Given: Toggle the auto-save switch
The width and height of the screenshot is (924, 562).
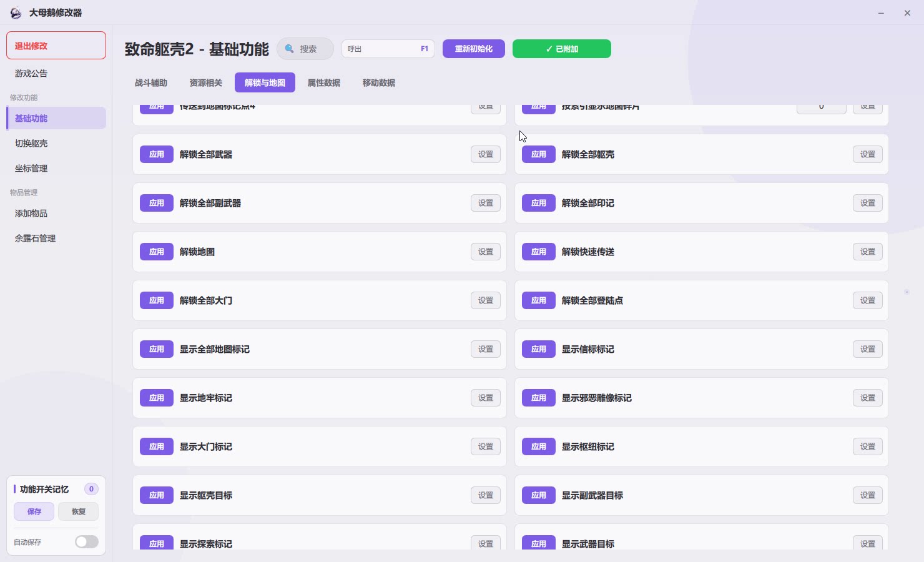Looking at the screenshot, I should click(87, 542).
